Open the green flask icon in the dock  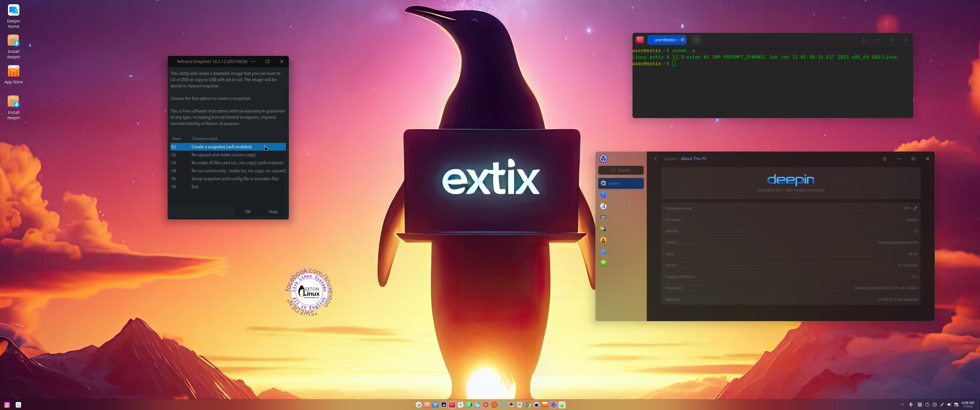click(x=562, y=405)
